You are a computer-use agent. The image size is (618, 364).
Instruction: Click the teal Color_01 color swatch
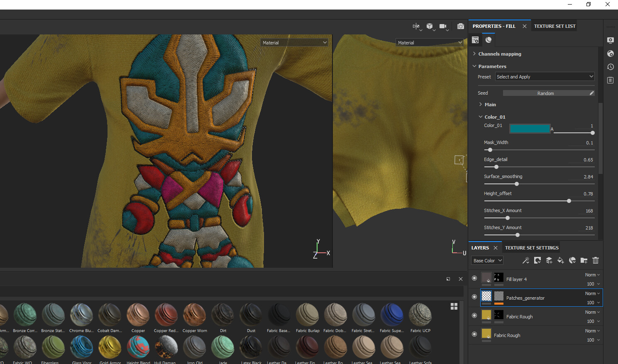[x=530, y=129]
